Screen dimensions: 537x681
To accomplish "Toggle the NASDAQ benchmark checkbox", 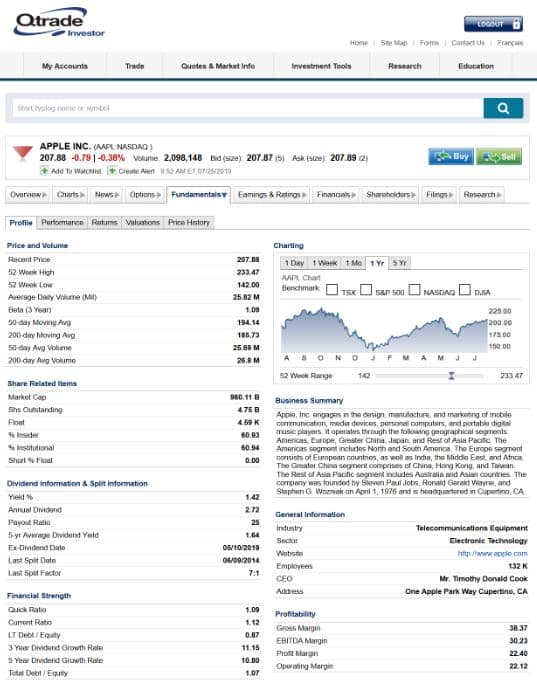I will pos(414,290).
